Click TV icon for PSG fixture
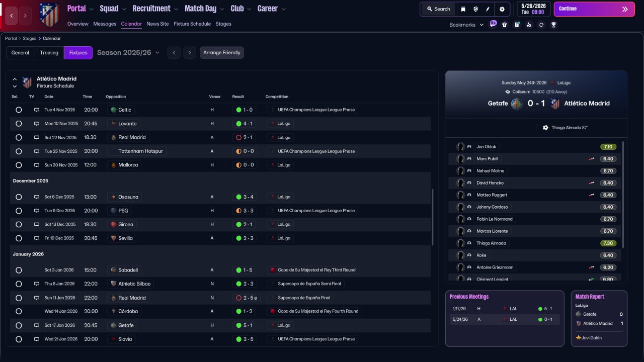The height and width of the screenshot is (362, 644). tap(37, 211)
